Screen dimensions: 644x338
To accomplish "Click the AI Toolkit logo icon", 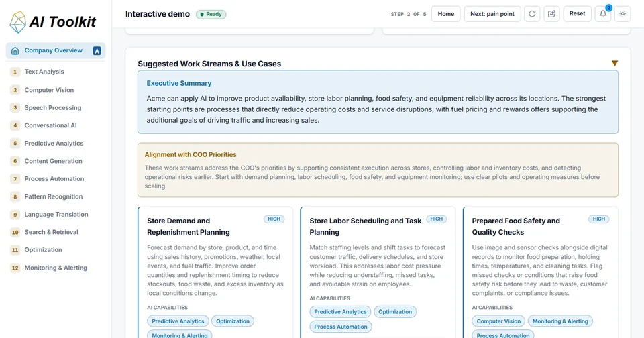I will (x=17, y=21).
